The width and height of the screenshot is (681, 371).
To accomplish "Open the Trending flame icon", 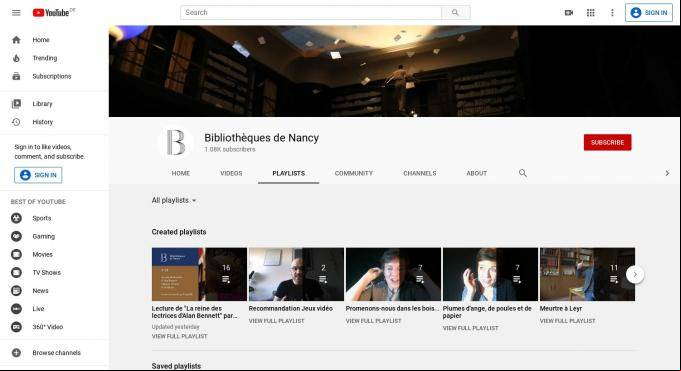I will point(16,58).
